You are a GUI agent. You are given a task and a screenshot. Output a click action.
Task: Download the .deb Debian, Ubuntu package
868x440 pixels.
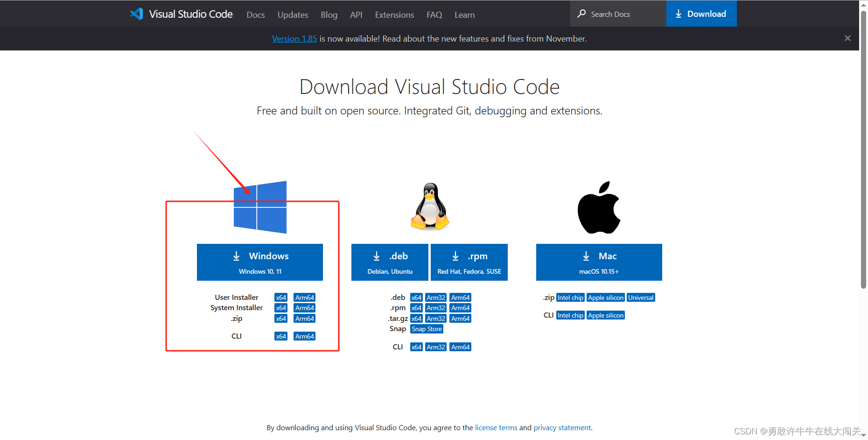[x=390, y=262]
